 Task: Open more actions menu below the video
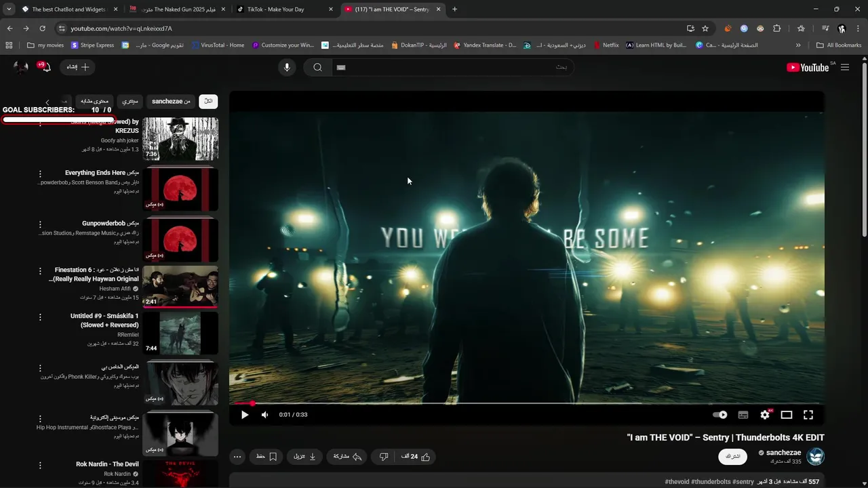click(237, 457)
